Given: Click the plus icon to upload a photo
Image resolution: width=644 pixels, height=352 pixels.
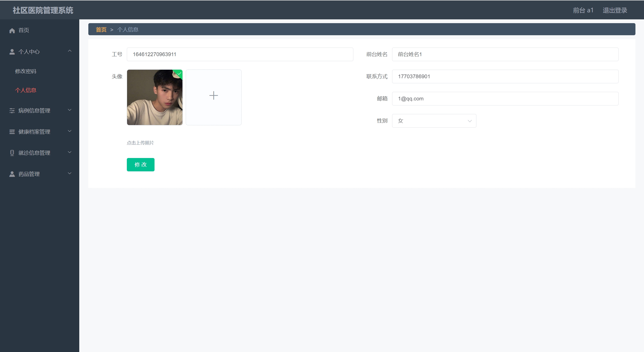Looking at the screenshot, I should 213,96.
